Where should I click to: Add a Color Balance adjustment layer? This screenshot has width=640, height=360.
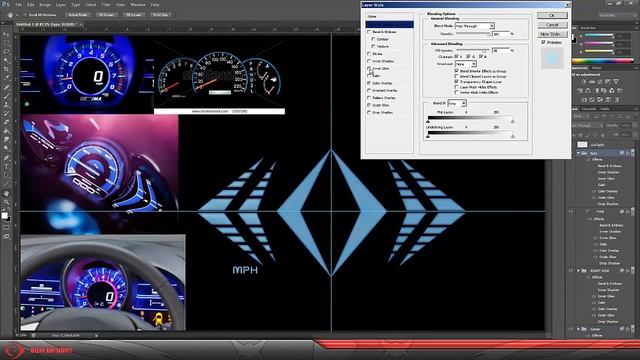(x=589, y=91)
